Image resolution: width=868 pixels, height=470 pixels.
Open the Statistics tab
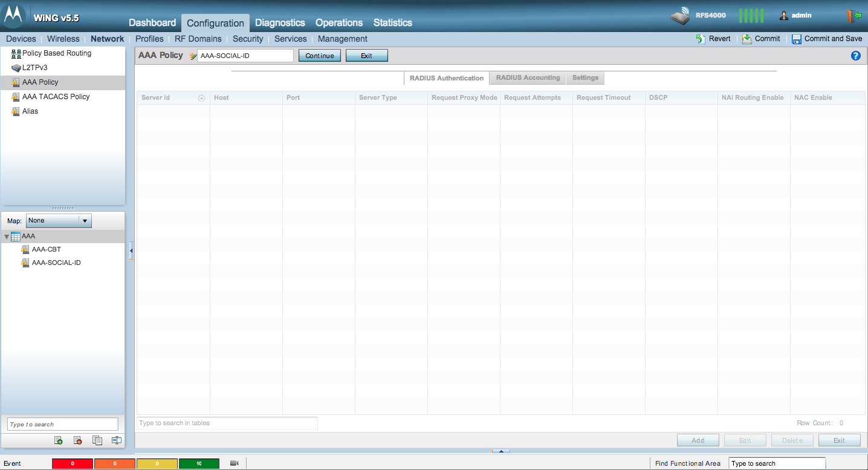393,23
